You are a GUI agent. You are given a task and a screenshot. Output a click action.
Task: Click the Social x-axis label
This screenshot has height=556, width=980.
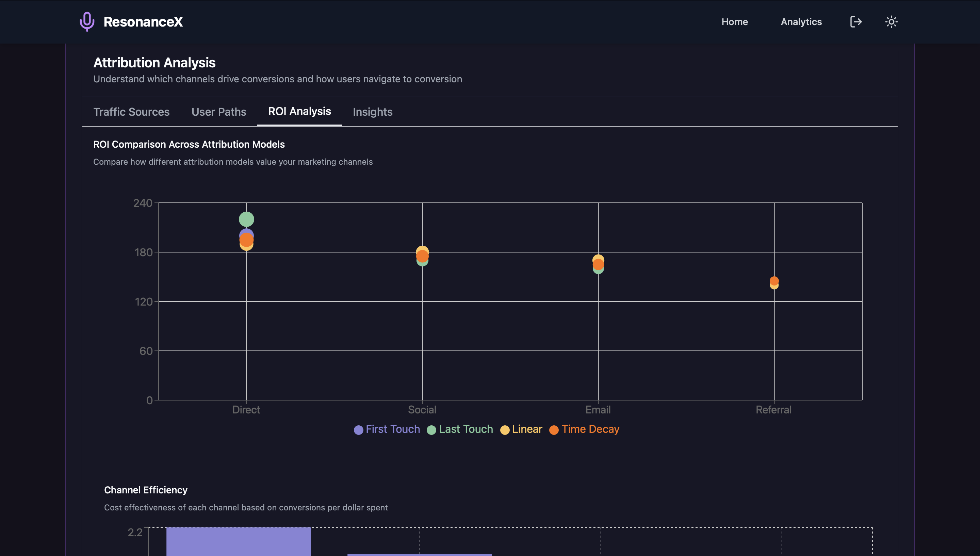tap(422, 410)
